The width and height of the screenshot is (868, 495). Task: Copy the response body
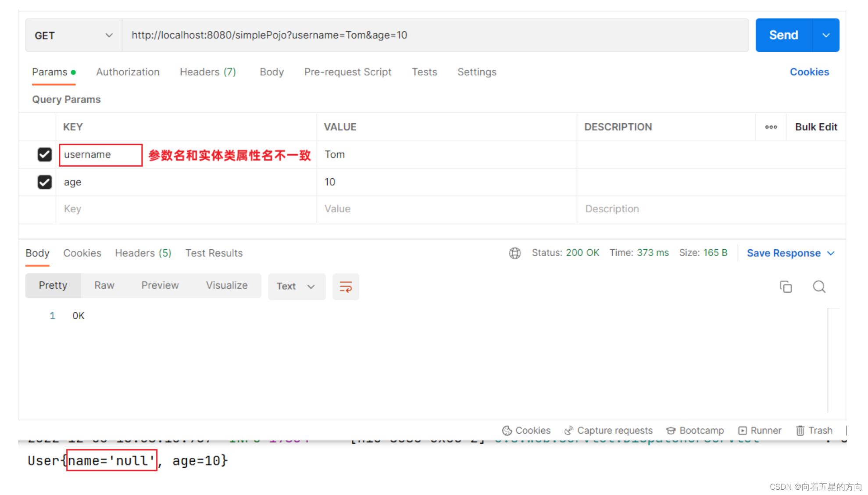pyautogui.click(x=786, y=286)
